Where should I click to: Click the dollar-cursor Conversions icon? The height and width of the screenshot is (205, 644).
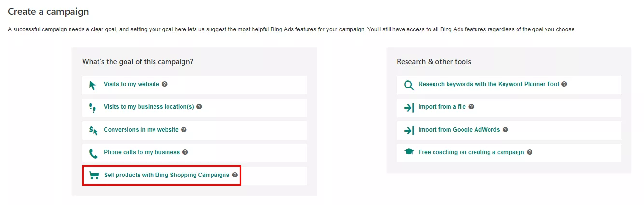(x=93, y=131)
